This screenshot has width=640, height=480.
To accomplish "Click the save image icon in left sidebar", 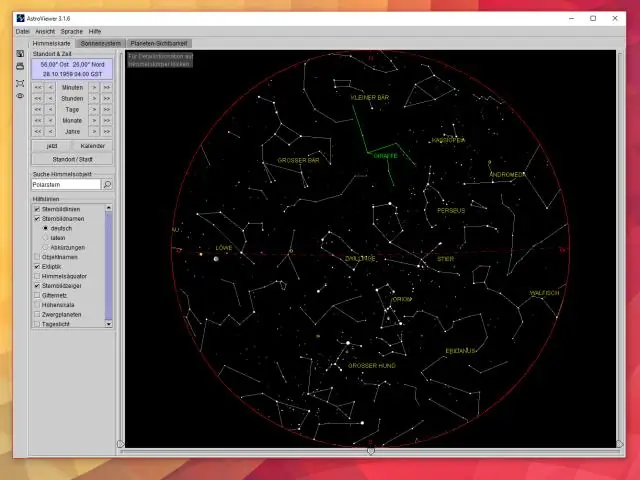I will (20, 54).
